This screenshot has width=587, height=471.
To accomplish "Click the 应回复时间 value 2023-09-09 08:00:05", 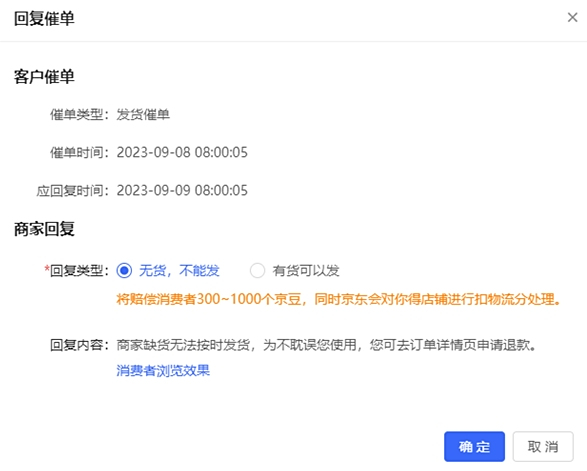I will [182, 191].
